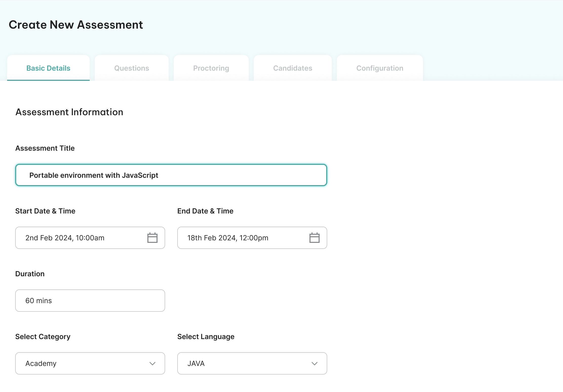Open the End Date calendar picker
This screenshot has width=563, height=392.
point(315,238)
